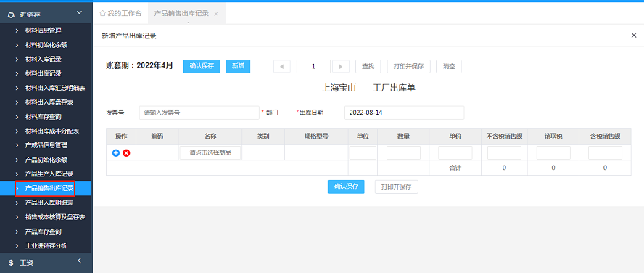
Task: Click the blue plus add-row icon
Action: (116, 153)
